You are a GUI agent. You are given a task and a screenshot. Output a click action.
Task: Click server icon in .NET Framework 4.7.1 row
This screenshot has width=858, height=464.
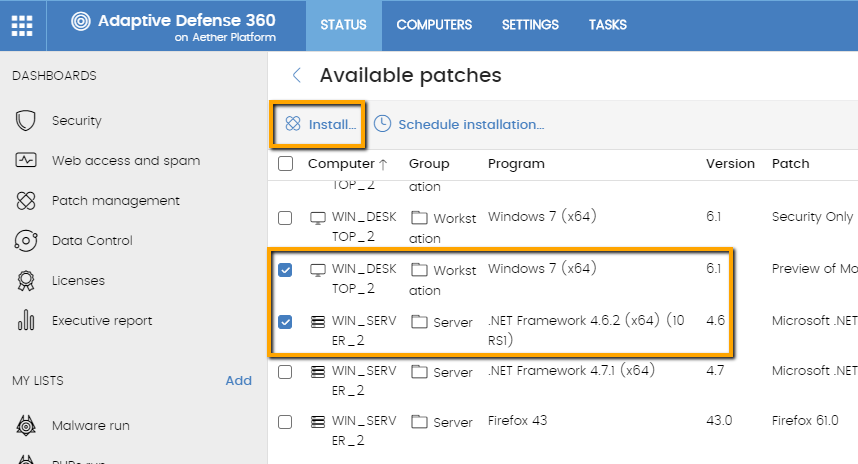tap(317, 372)
